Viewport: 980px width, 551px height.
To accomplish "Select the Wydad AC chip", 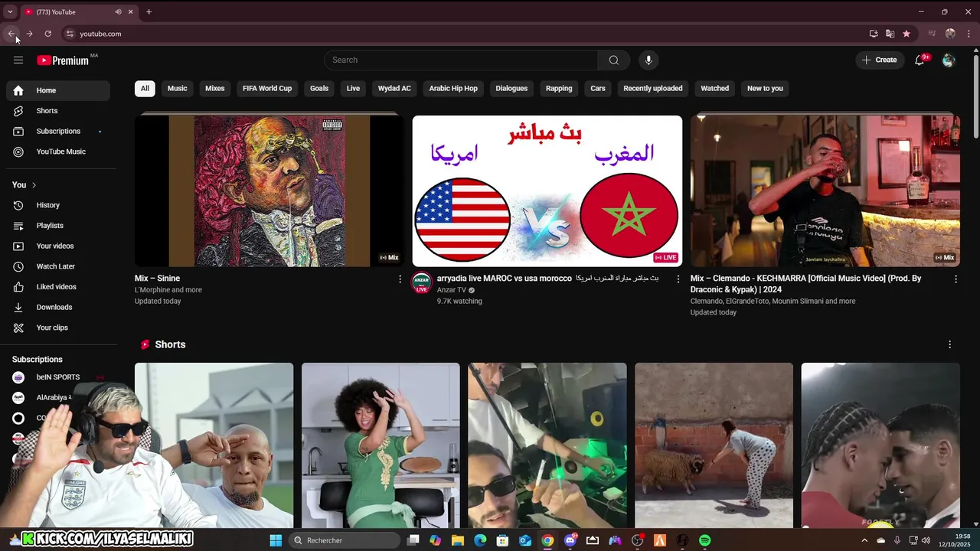I will click(394, 88).
